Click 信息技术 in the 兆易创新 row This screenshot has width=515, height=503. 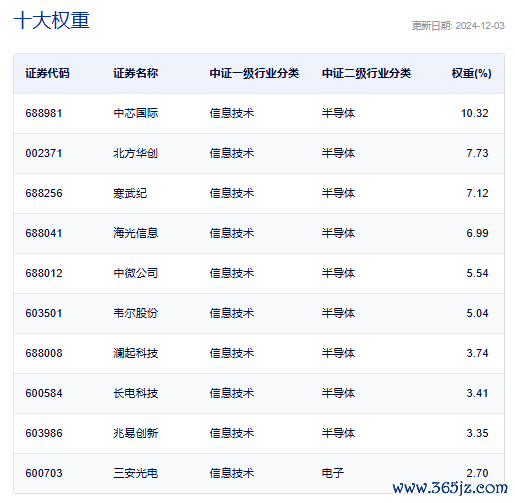tap(232, 433)
